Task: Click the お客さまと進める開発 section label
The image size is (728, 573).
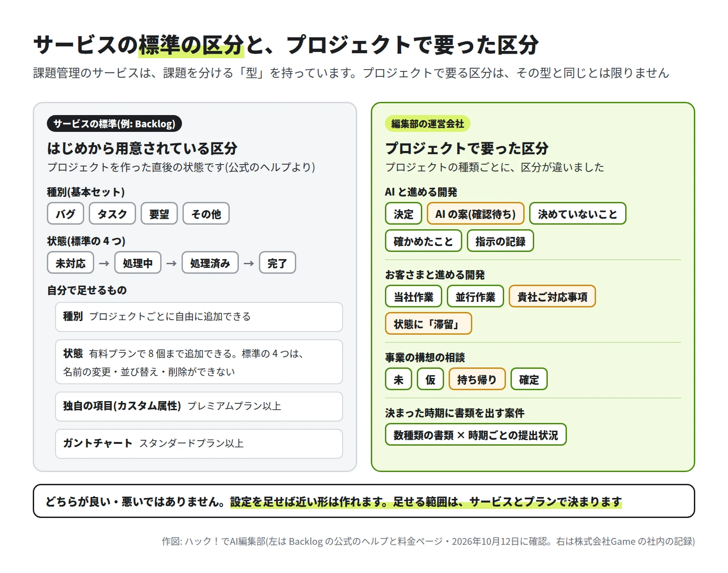Action: click(x=435, y=275)
